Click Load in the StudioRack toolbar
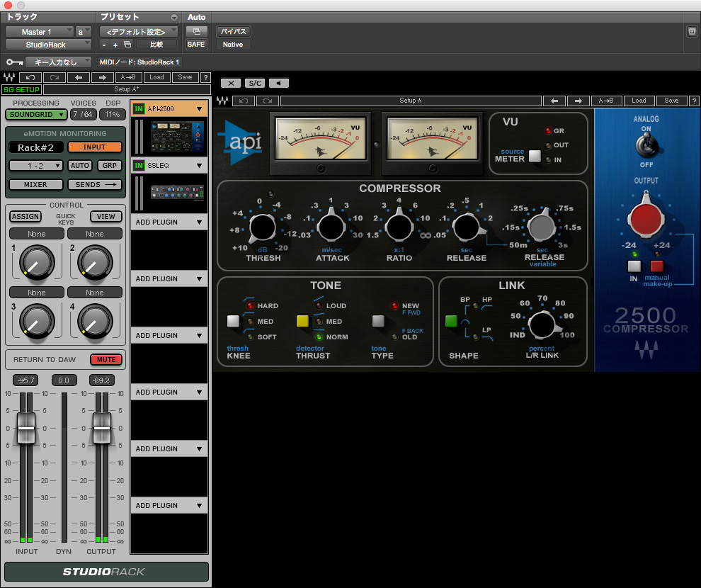The height and width of the screenshot is (588, 701). [156, 77]
